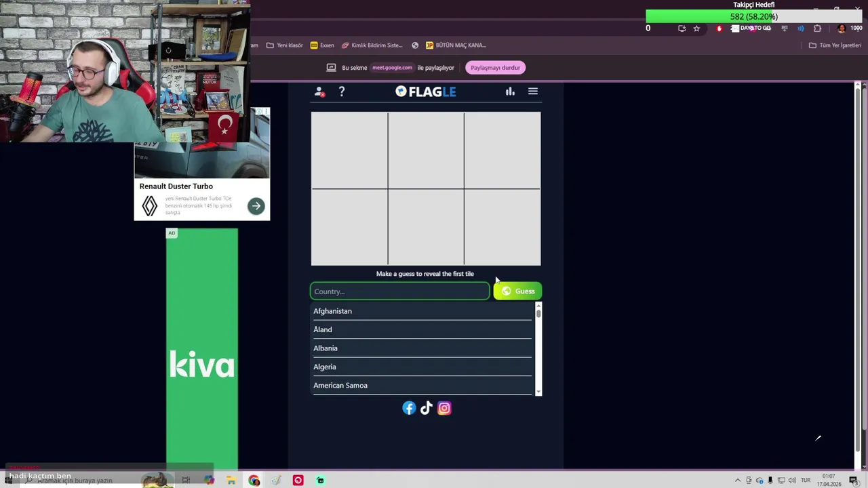This screenshot has height=488, width=868.
Task: Click the microphone tray icon
Action: click(x=770, y=481)
